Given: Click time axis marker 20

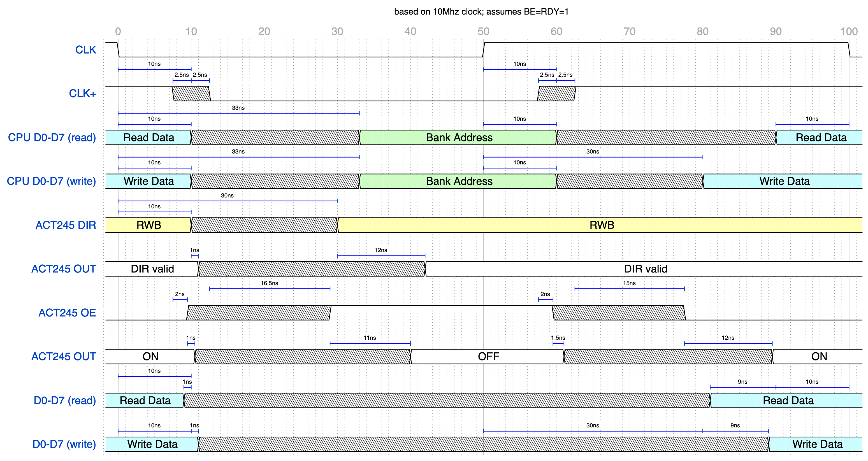Looking at the screenshot, I should pos(264,31).
